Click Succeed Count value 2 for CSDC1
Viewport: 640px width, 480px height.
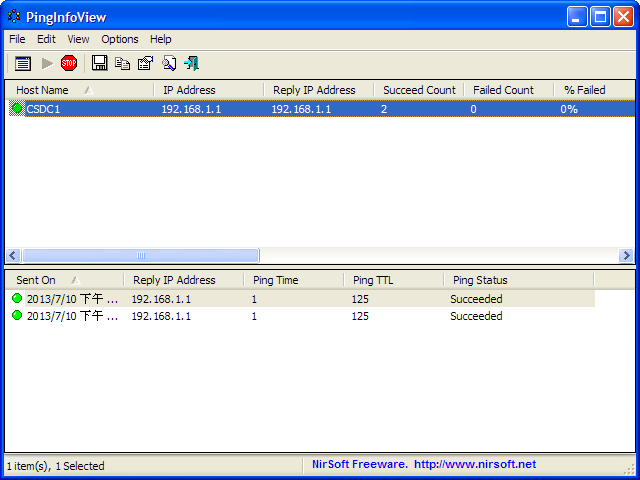[x=384, y=109]
